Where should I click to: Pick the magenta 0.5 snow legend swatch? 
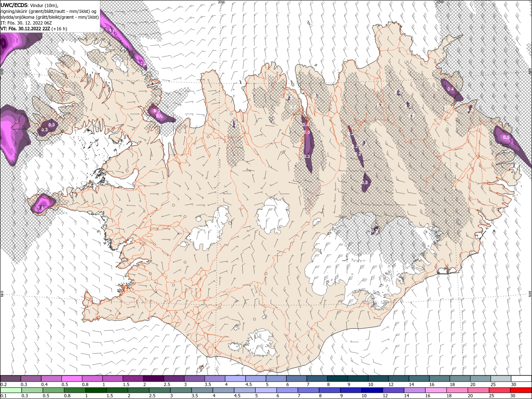pos(71,379)
